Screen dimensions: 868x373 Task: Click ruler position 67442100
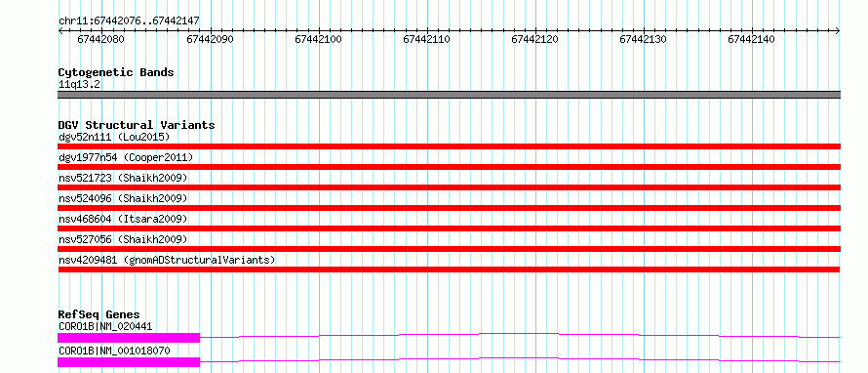tap(318, 39)
